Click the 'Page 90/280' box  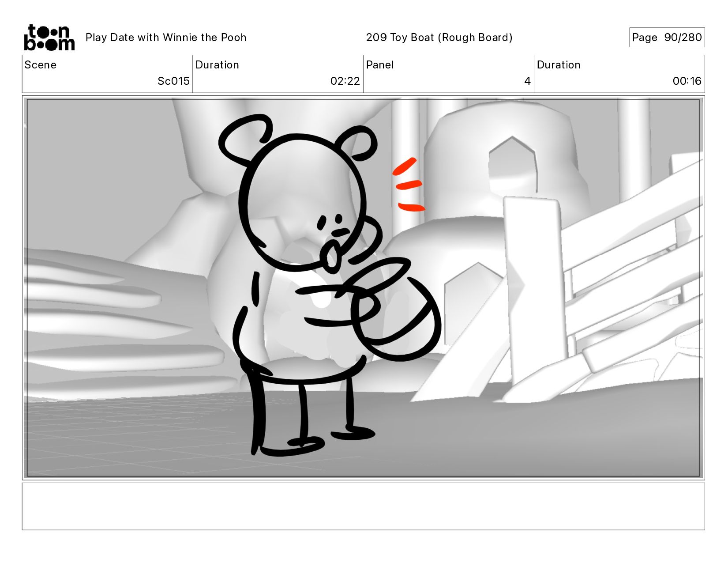667,38
